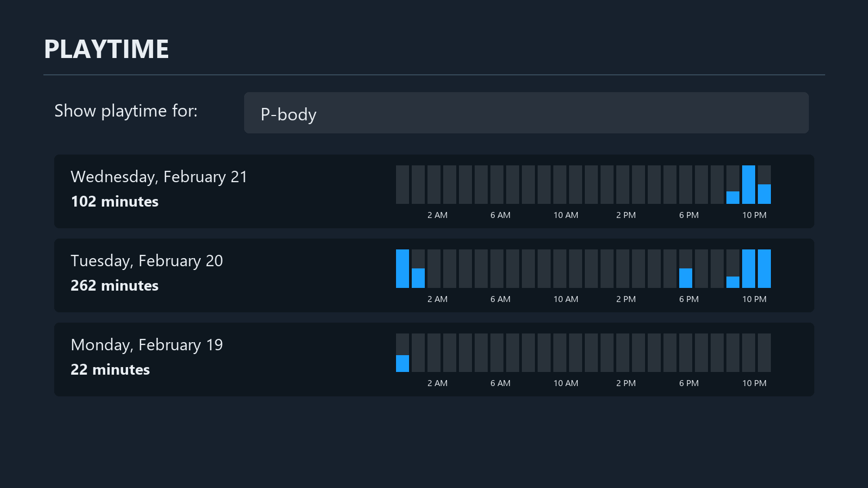Viewport: 868px width, 488px height.
Task: Click the 10 PM label under Wednesday's chart
Action: pyautogui.click(x=754, y=215)
